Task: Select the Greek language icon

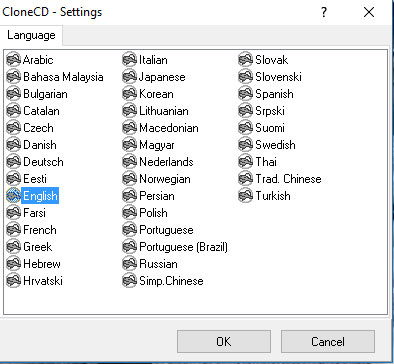Action: point(13,247)
